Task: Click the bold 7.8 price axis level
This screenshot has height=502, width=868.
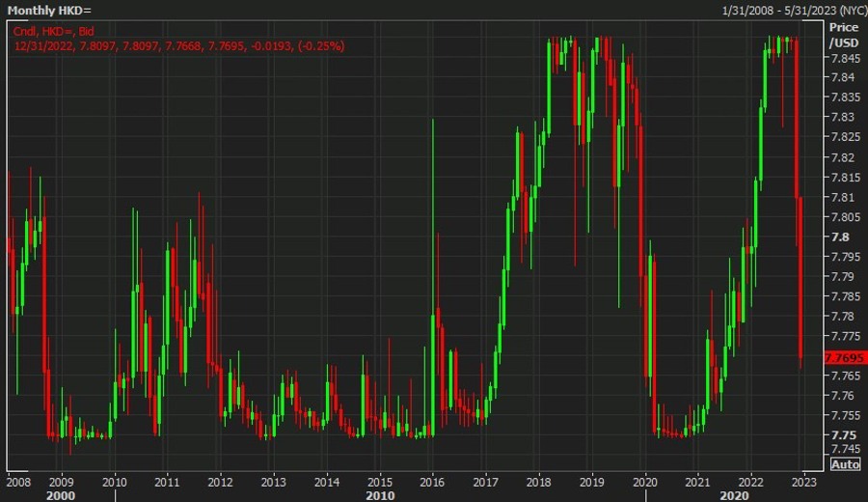Action: pos(840,237)
